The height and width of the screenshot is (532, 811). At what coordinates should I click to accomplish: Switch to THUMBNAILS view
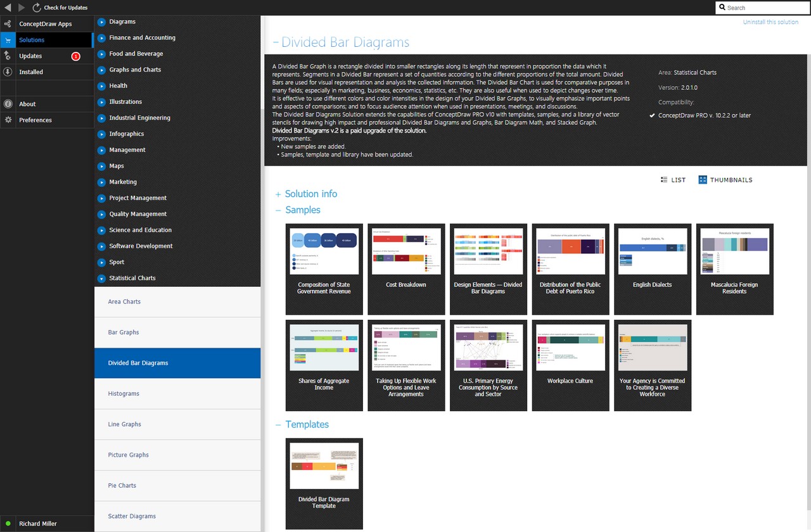tap(725, 180)
